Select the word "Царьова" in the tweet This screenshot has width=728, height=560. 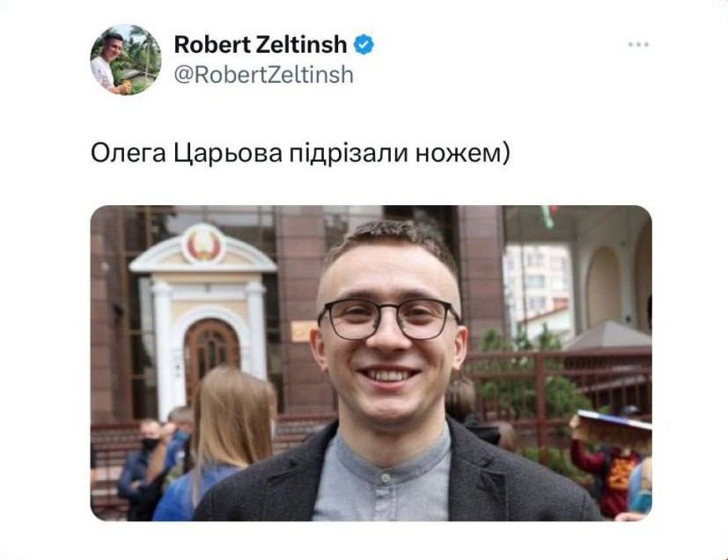coord(228,153)
